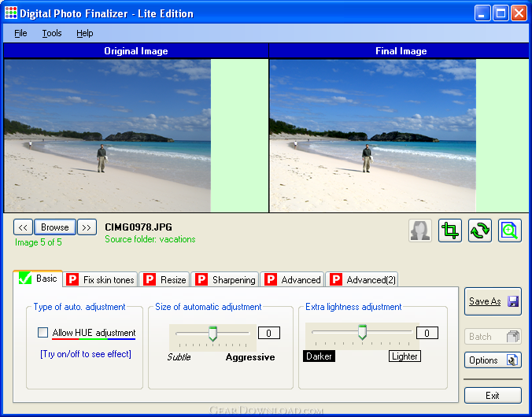This screenshot has height=417, width=532.
Task: Minimize the Digital Photo Finalizer window
Action: [482, 13]
